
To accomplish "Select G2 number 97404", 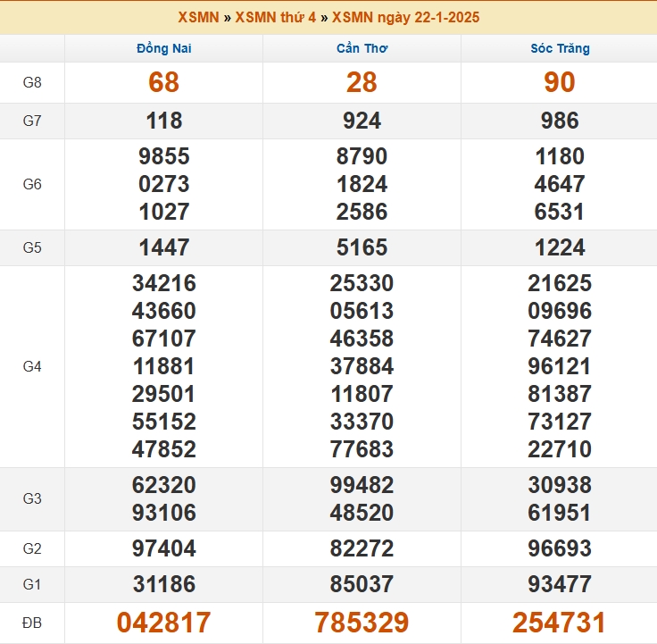I will pyautogui.click(x=164, y=548).
